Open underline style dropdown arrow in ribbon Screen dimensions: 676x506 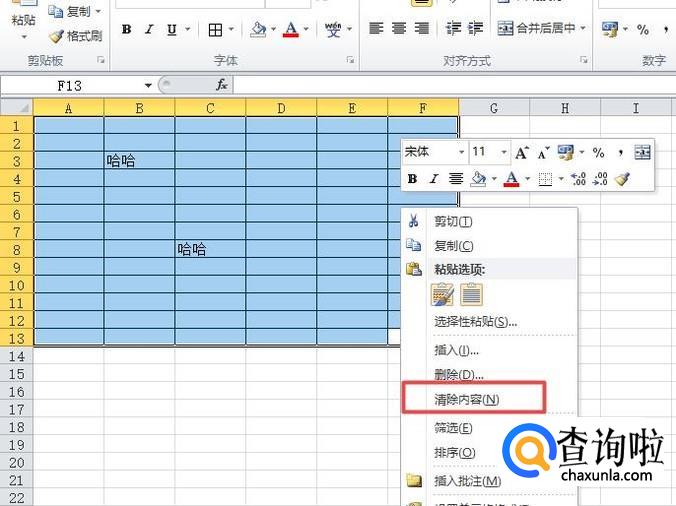click(x=188, y=29)
